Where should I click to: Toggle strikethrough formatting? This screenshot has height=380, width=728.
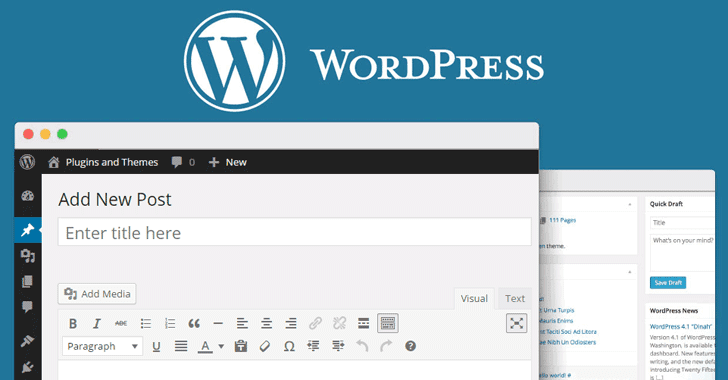click(x=121, y=323)
